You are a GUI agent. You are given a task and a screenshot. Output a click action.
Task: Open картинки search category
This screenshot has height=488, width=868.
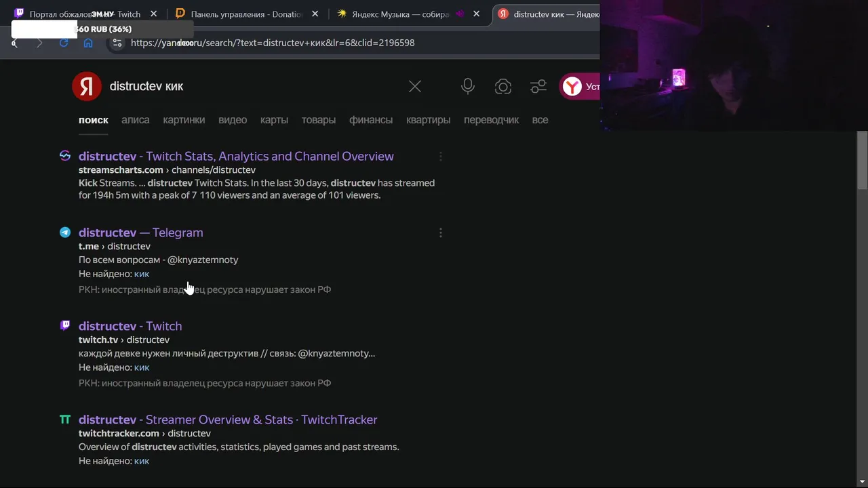184,120
